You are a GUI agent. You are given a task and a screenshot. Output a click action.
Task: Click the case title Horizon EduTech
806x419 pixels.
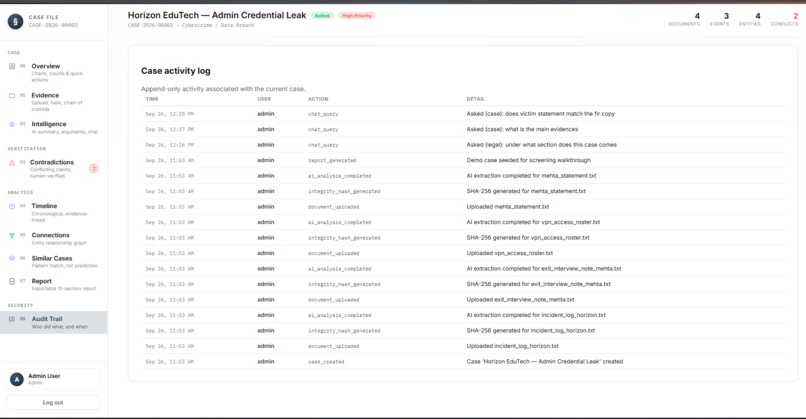click(x=217, y=15)
